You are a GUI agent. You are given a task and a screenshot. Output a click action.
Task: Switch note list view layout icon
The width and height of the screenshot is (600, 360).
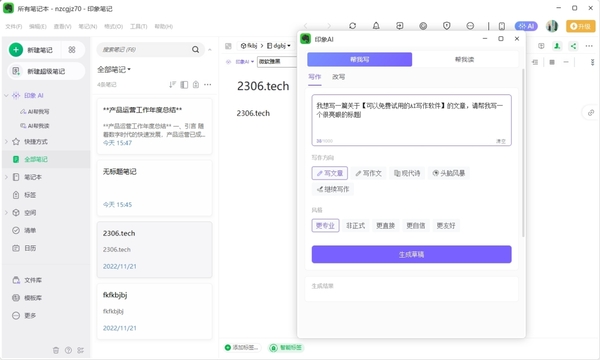[184, 85]
